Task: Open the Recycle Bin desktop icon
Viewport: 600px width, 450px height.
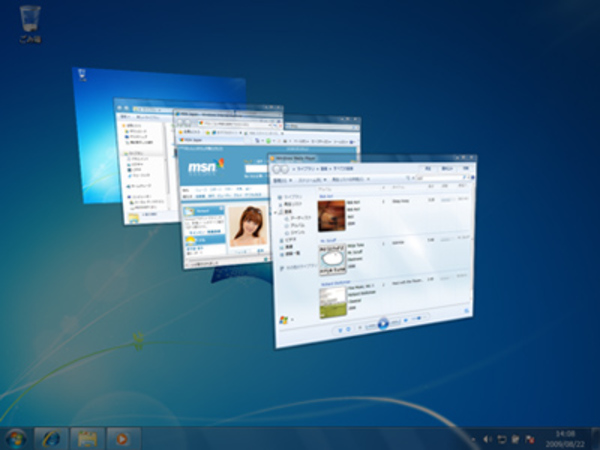Action: [x=30, y=24]
